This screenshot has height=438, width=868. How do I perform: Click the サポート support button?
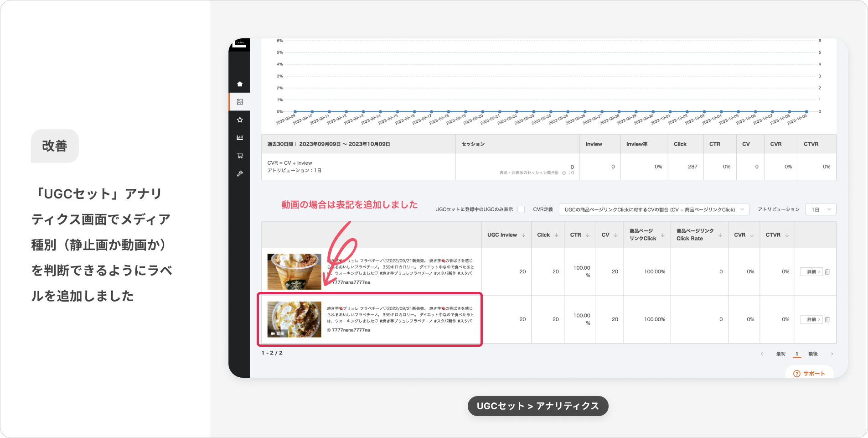pos(809,373)
